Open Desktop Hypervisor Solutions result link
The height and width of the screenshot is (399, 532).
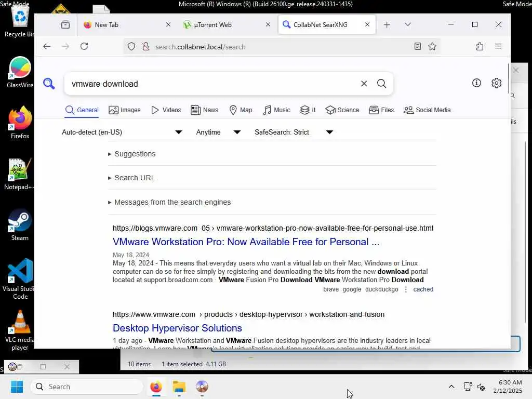pos(177,328)
